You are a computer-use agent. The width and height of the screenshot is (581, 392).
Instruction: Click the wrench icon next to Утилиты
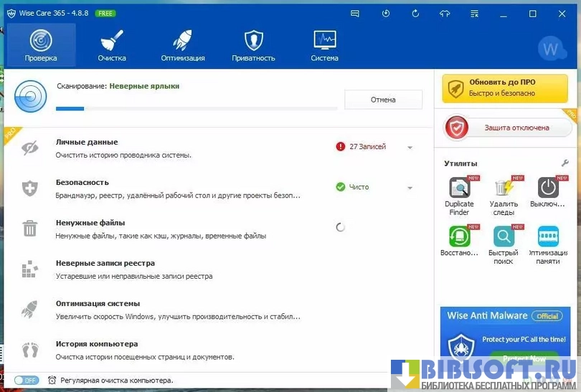coord(565,163)
